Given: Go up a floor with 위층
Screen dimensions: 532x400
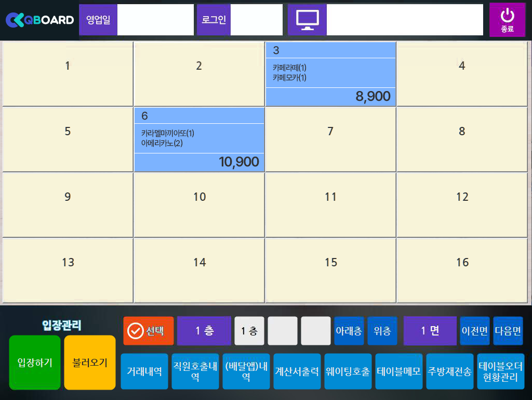Looking at the screenshot, I should 382,331.
